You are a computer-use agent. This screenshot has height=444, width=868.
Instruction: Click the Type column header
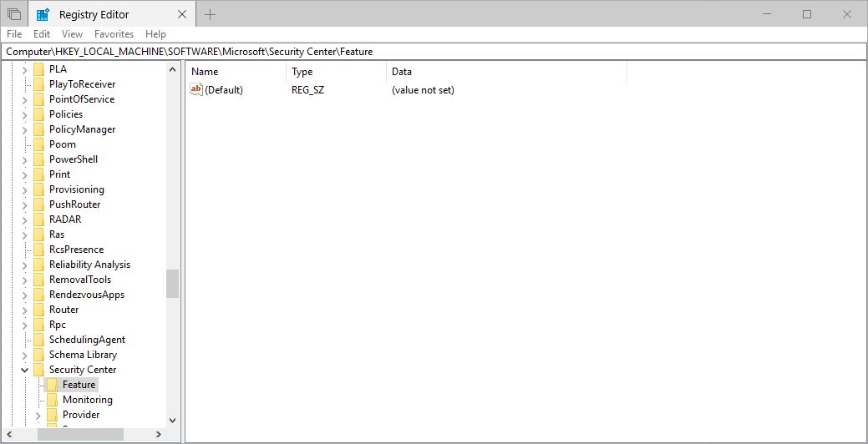click(x=336, y=72)
